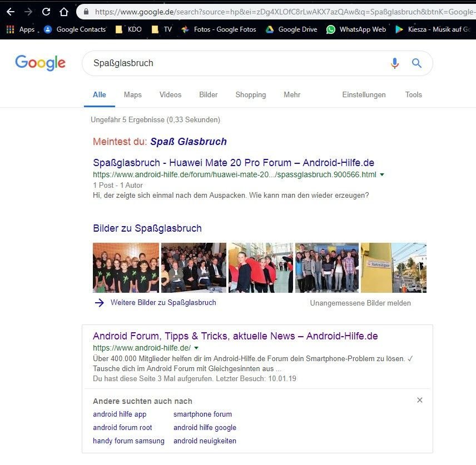Image resolution: width=476 pixels, height=465 pixels.
Task: Open the TV bookmark folder
Action: [x=162, y=29]
